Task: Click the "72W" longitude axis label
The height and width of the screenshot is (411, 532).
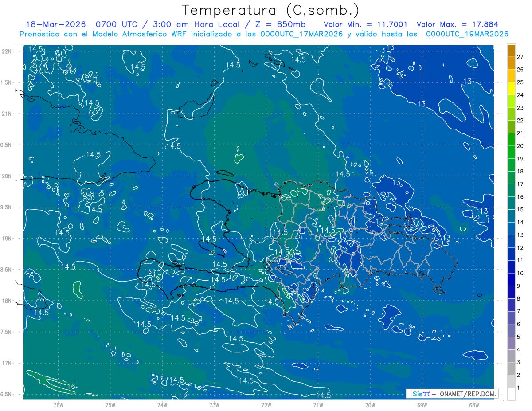Action: coord(266,405)
